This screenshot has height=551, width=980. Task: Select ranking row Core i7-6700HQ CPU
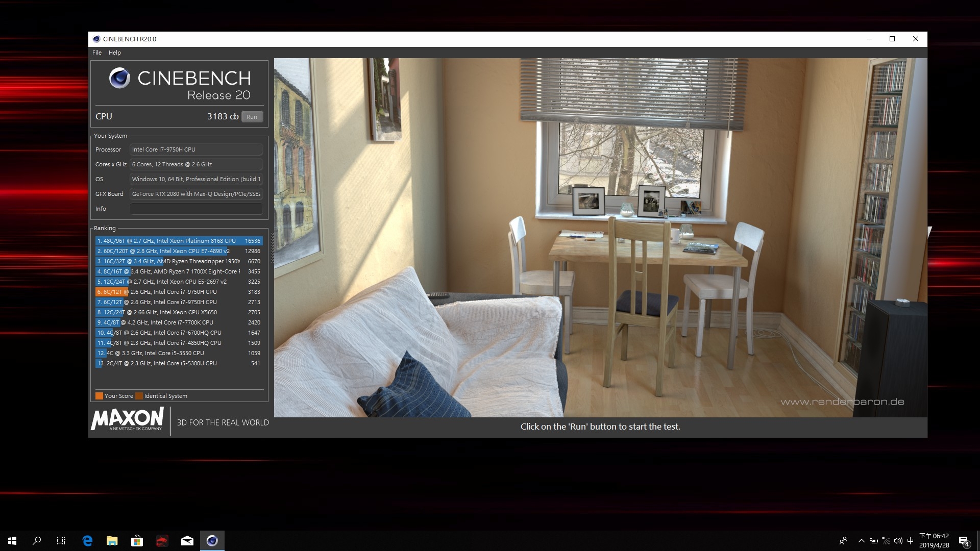[x=179, y=333]
